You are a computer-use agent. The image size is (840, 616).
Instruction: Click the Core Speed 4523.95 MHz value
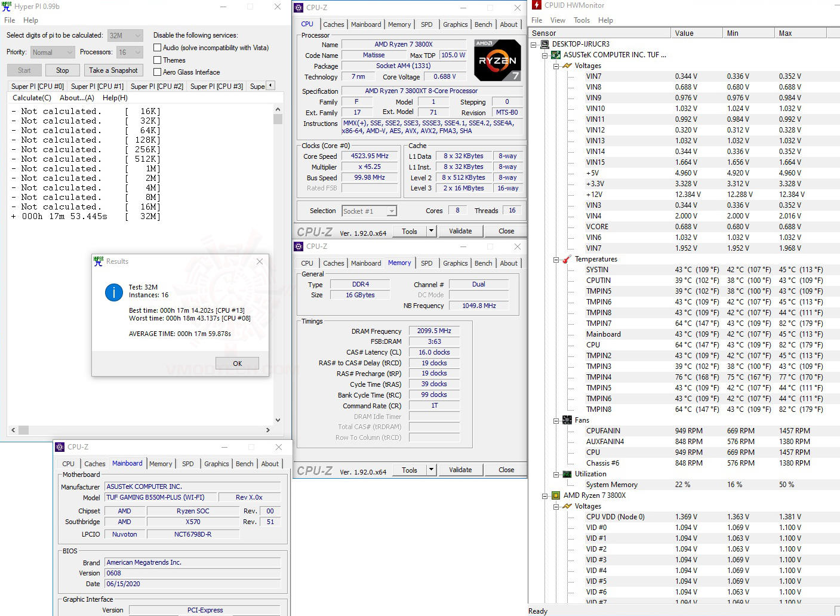click(x=370, y=156)
